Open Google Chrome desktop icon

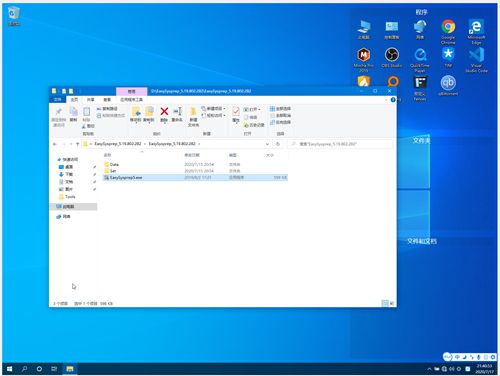pyautogui.click(x=448, y=27)
